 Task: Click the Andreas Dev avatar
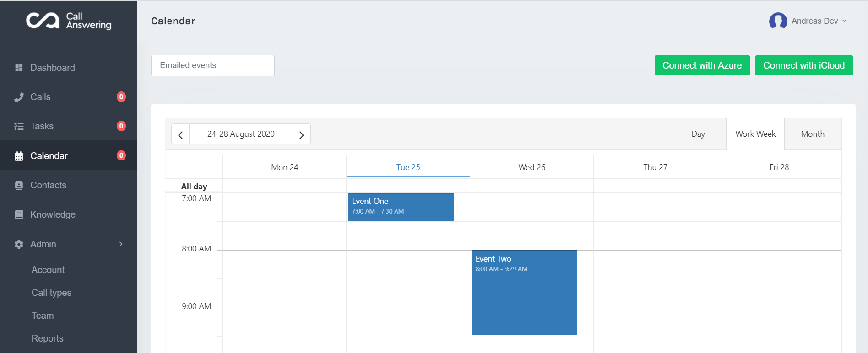(x=778, y=21)
